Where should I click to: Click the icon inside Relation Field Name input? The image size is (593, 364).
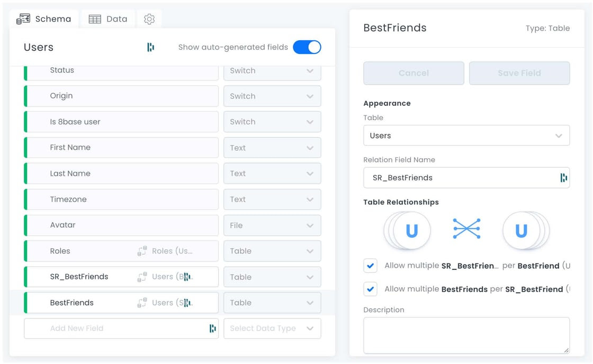(563, 178)
